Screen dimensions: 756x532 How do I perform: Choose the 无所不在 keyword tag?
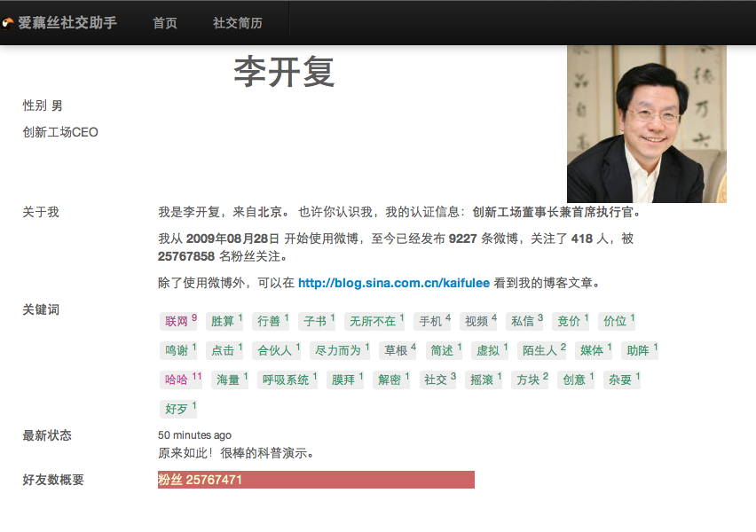(374, 321)
